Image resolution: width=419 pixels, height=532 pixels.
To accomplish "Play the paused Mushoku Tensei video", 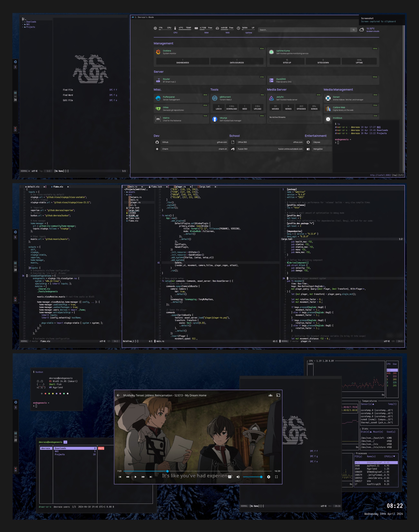I will (x=135, y=477).
